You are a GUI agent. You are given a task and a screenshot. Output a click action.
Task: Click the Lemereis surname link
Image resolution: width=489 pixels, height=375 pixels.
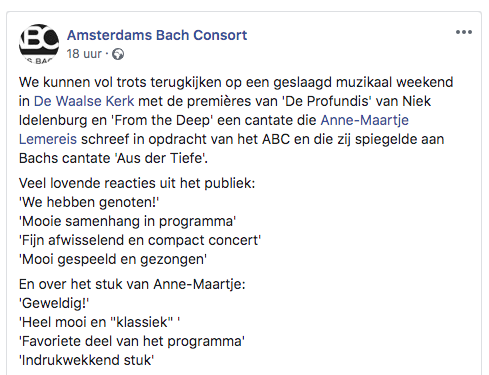(x=48, y=139)
